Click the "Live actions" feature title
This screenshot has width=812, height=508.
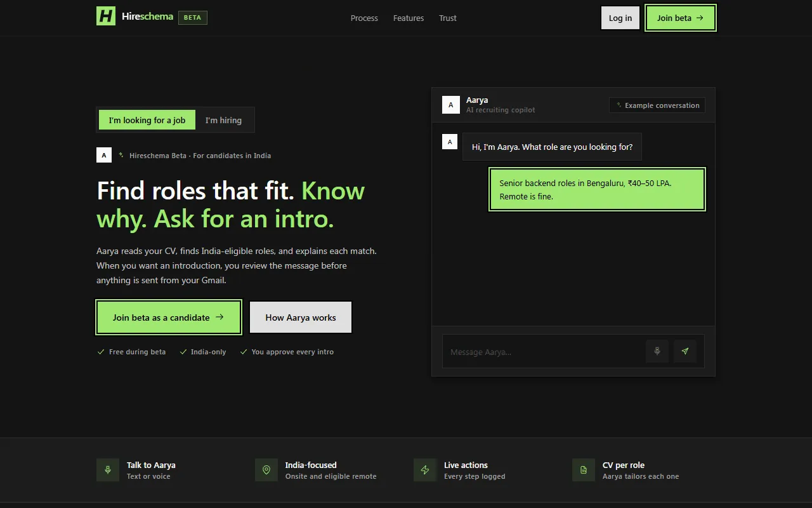466,465
